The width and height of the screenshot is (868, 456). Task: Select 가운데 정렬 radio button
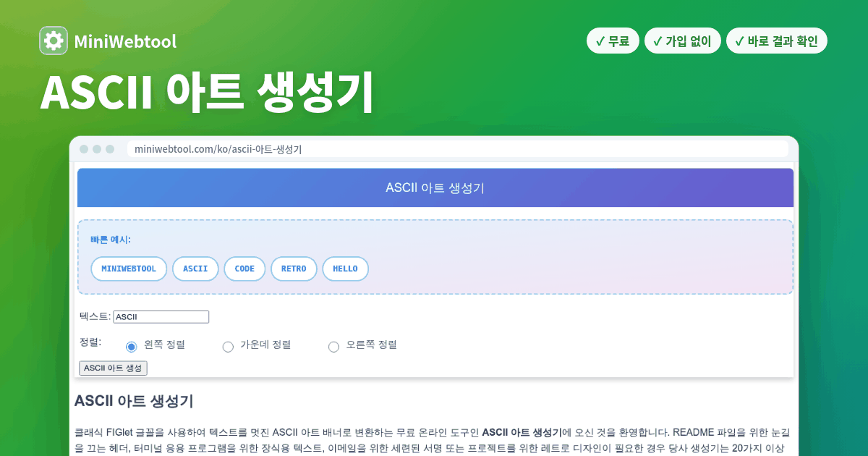(x=228, y=347)
